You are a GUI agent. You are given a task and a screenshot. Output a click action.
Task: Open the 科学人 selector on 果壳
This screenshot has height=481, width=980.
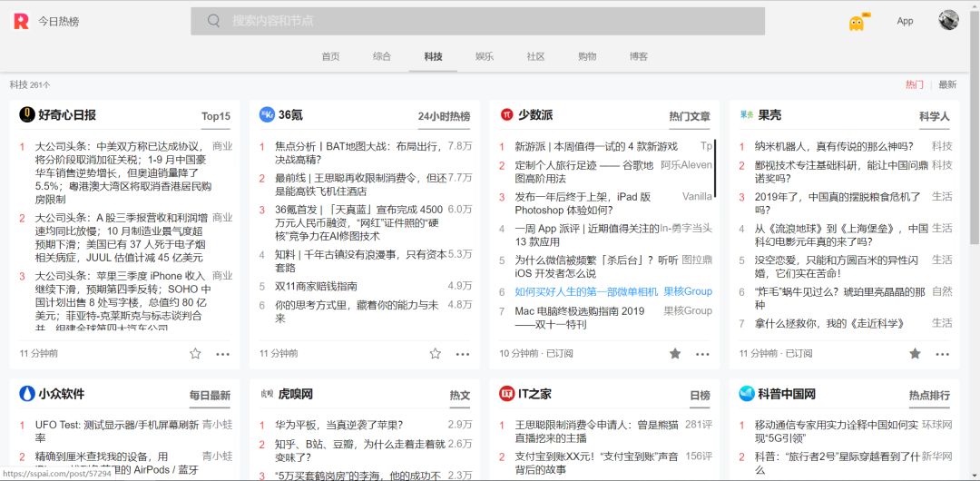click(935, 116)
